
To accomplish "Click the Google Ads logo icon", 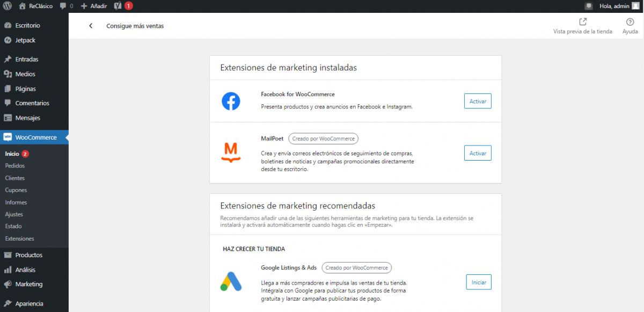I will 231,282.
